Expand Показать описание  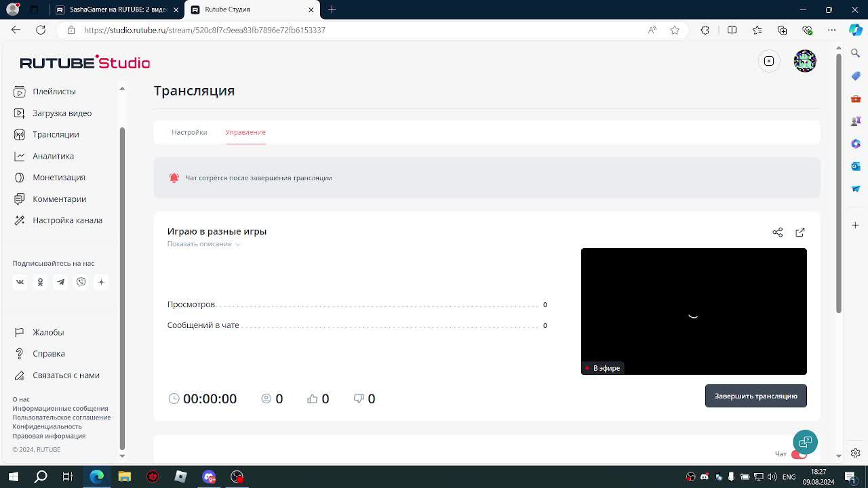tap(204, 244)
